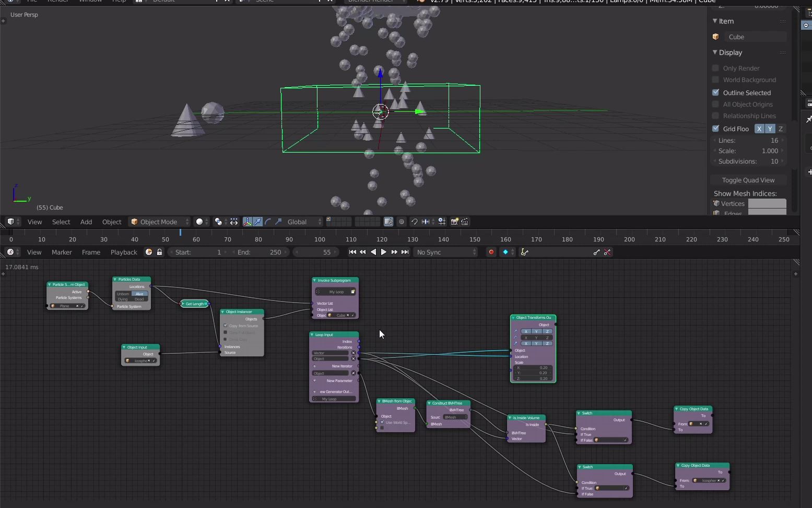
Task: Open the Source BMesh dropdown in Construct BVHTree
Action: coord(455,417)
